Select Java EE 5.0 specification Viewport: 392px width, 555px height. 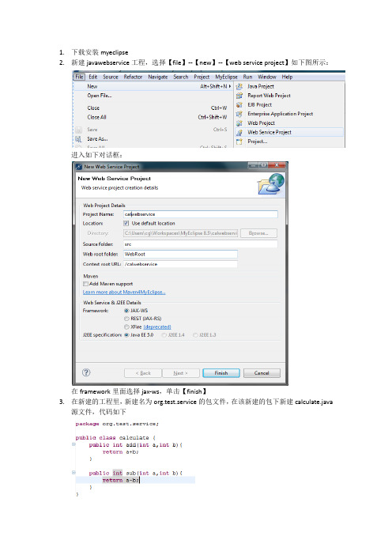126,335
